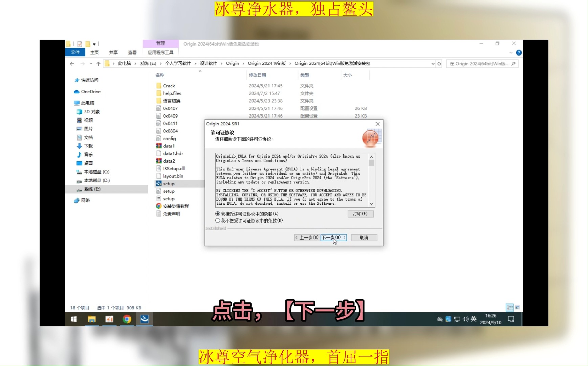The height and width of the screenshot is (366, 588).
Task: Click the up one level arrow
Action: [99, 63]
